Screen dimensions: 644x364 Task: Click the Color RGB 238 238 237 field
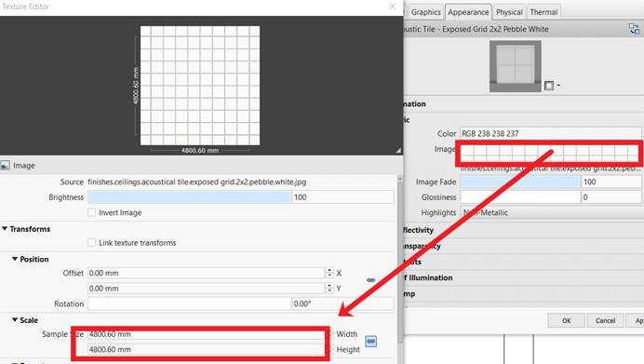551,133
